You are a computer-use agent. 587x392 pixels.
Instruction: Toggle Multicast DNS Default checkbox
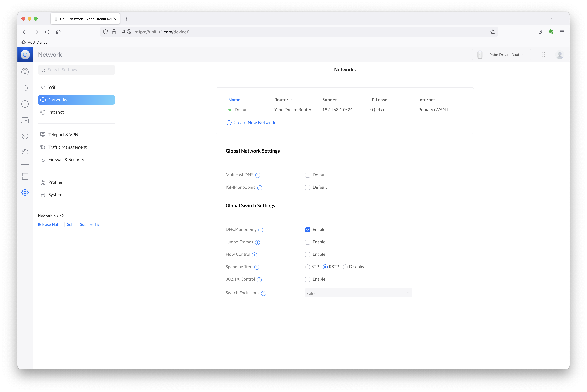(x=308, y=175)
